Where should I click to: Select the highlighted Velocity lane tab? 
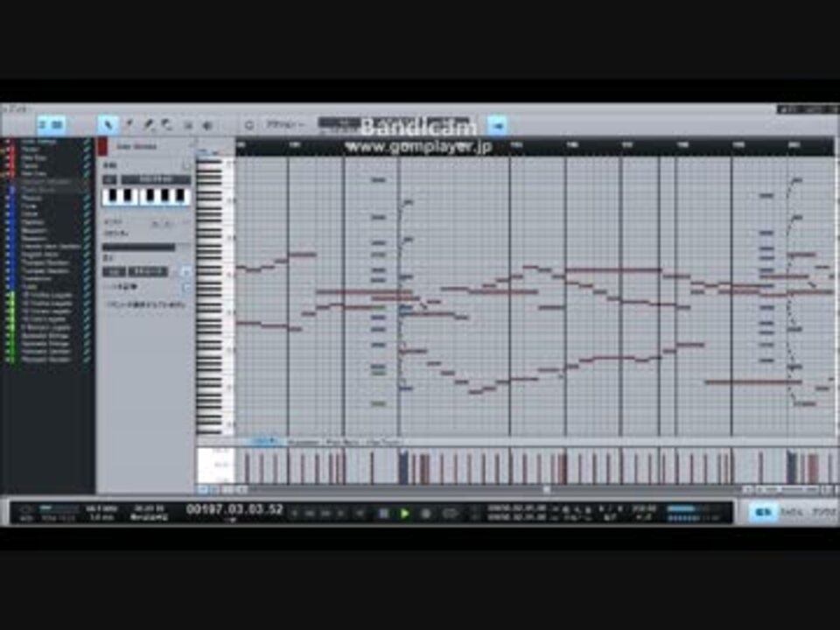266,441
